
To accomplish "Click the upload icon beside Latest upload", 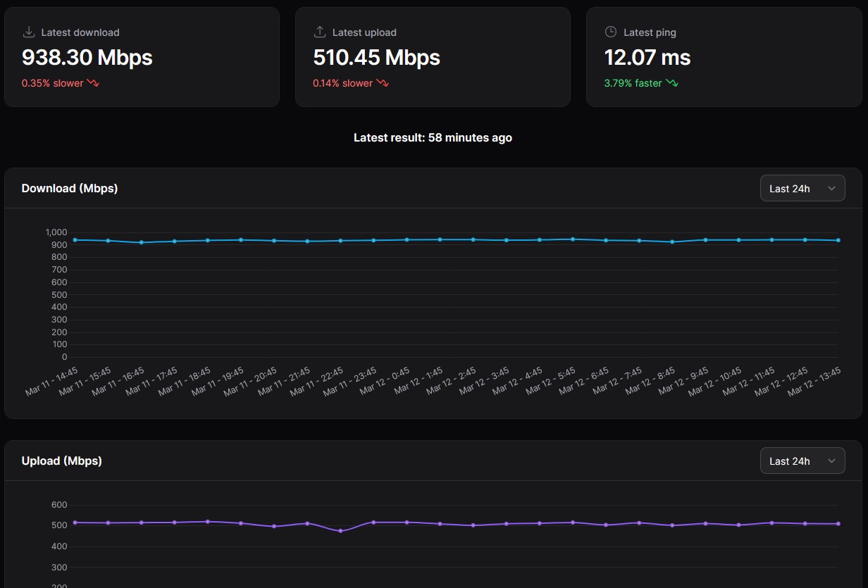I will (x=320, y=32).
